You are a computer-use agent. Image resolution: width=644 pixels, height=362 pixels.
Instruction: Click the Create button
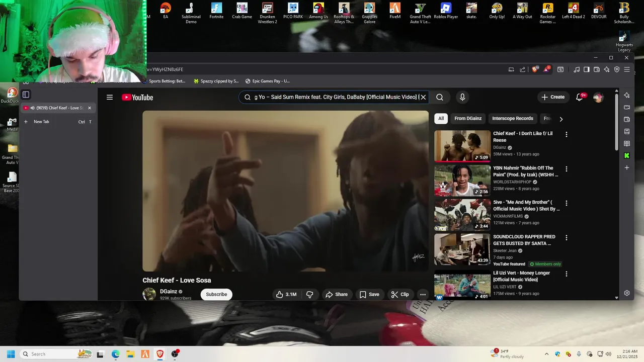553,97
